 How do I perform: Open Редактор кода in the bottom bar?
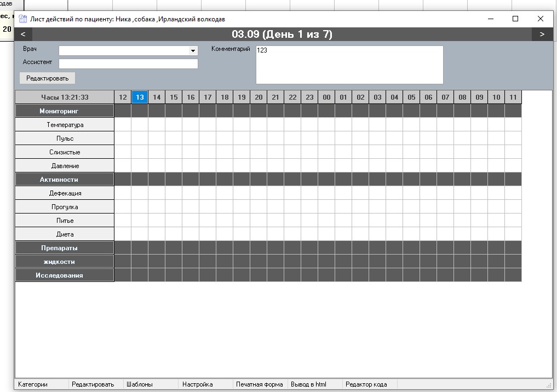pos(366,384)
